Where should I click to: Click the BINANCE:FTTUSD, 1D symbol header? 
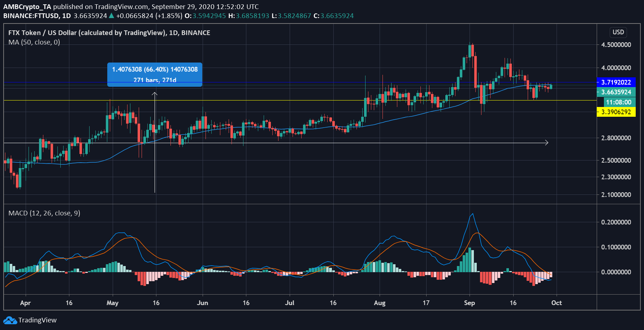pos(37,16)
